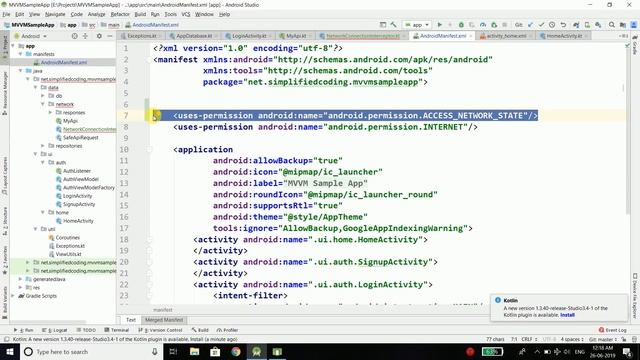Click the taskbar search box
The width and height of the screenshot is (640, 360).
[91, 351]
